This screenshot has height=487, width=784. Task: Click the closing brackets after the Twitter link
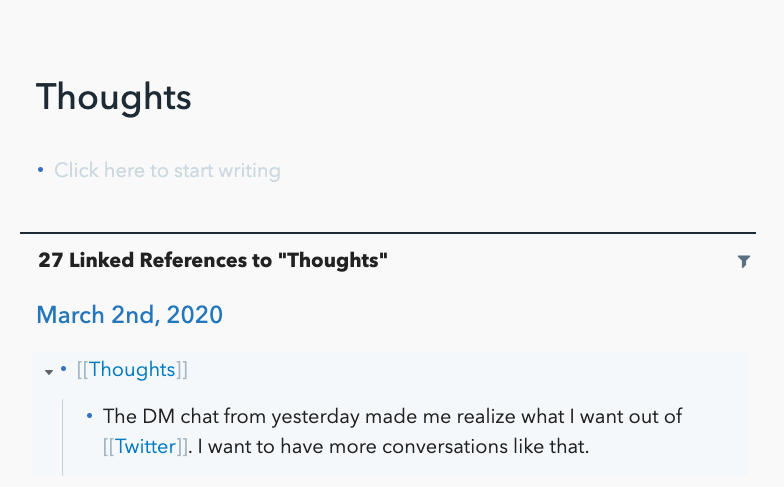click(182, 446)
